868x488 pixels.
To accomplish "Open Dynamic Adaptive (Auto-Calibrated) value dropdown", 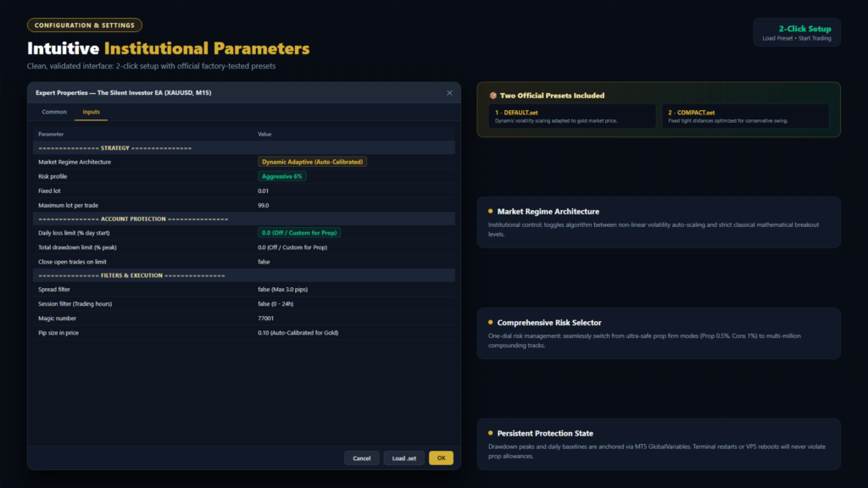I will [312, 162].
